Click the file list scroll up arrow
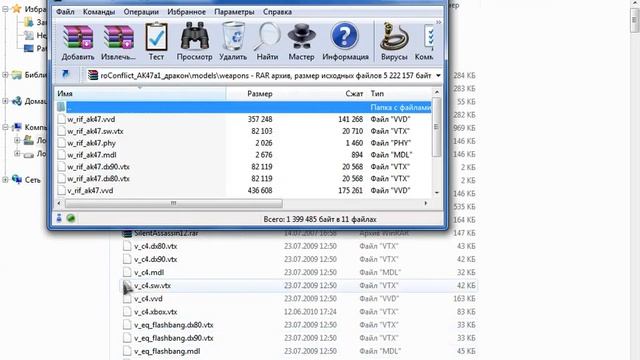 click(436, 92)
